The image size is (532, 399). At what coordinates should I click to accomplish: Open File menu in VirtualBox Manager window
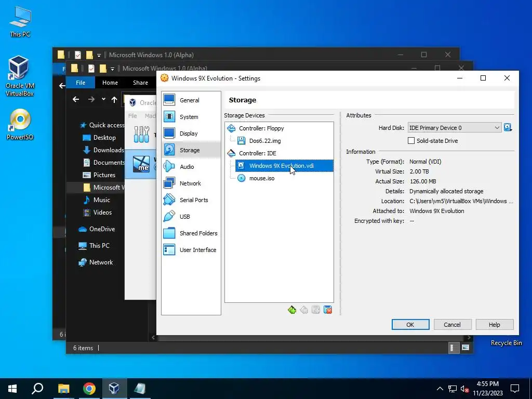pos(132,116)
